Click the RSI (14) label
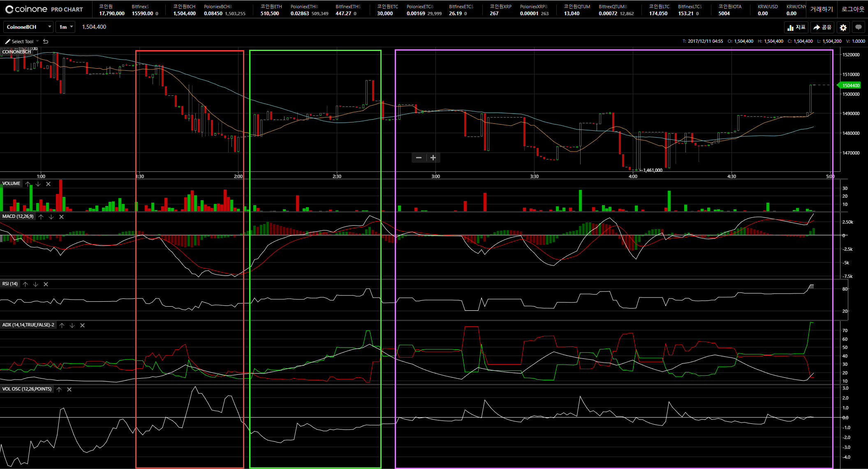Viewport: 868px width, 469px height. 10,284
